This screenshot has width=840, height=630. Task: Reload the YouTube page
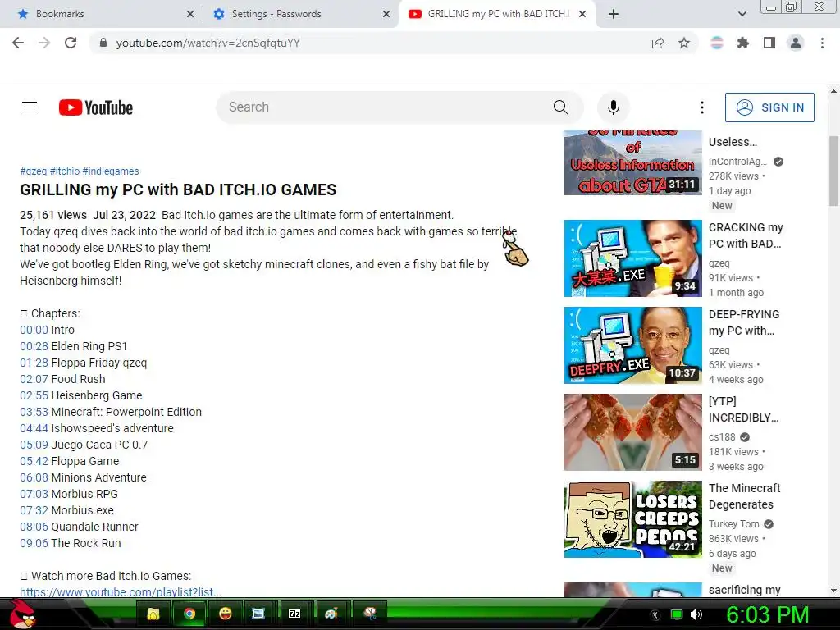(x=71, y=43)
